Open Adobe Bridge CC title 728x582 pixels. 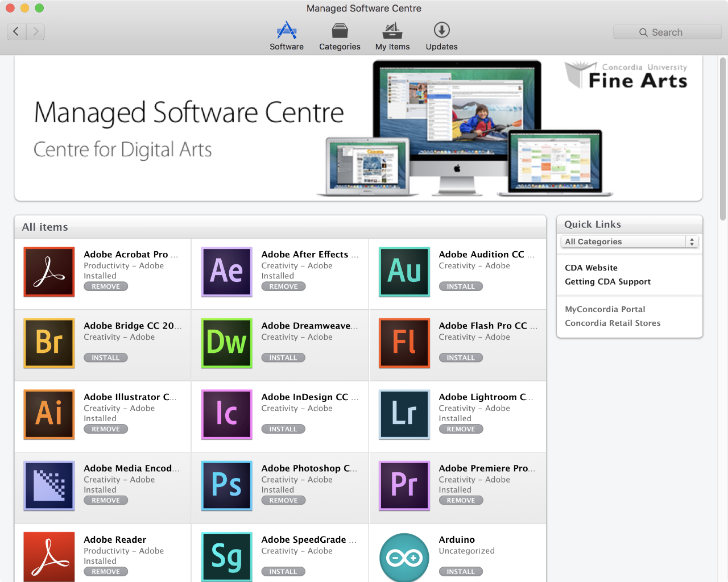point(133,326)
